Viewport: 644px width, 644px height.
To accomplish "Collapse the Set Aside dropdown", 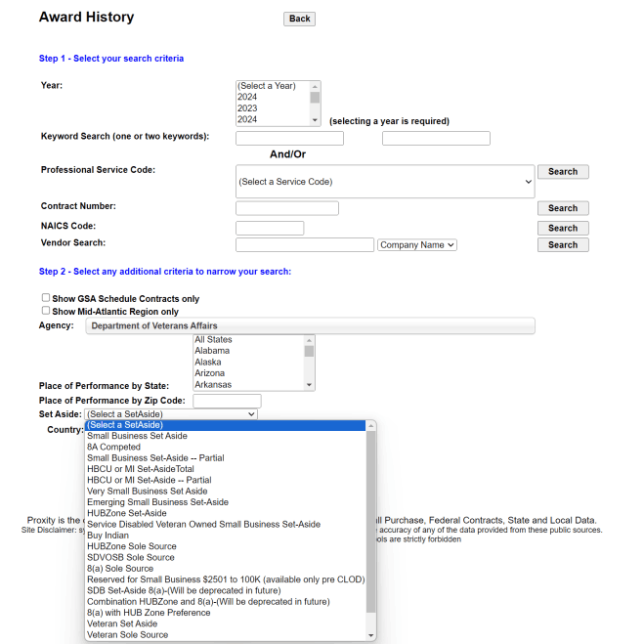I will (171, 414).
